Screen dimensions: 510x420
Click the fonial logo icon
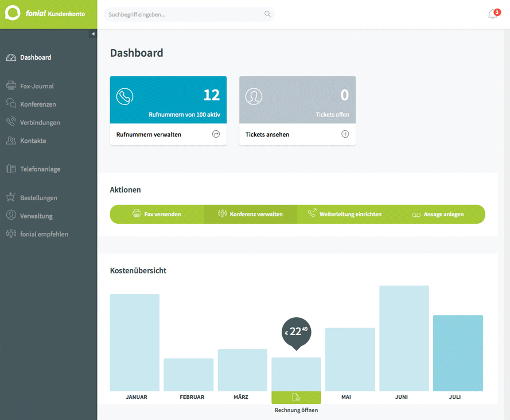(x=13, y=14)
